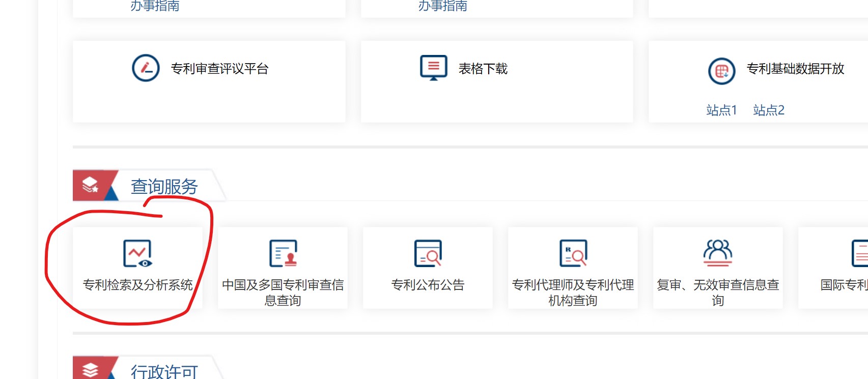Click the 专利检索及分析系统 chart icon
Image resolution: width=868 pixels, height=379 pixels.
point(137,253)
